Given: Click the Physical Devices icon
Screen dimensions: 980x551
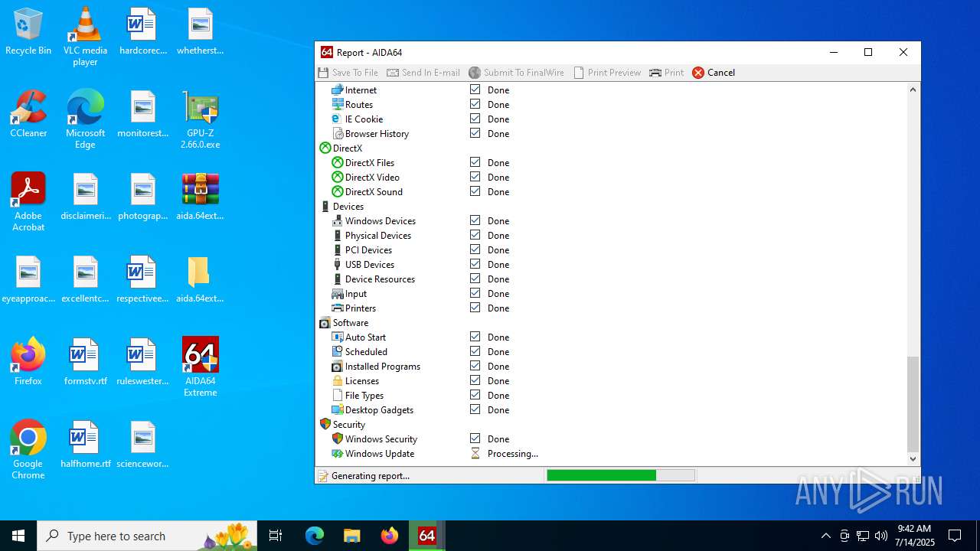Looking at the screenshot, I should point(337,235).
